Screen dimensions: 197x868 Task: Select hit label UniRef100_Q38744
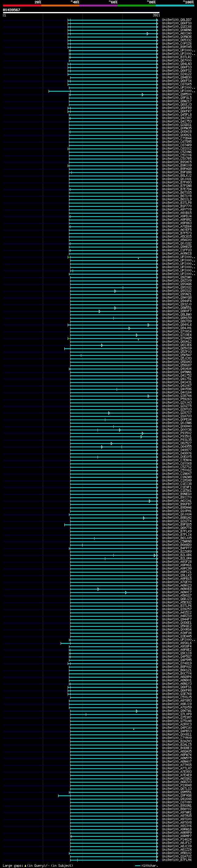[177, 396]
